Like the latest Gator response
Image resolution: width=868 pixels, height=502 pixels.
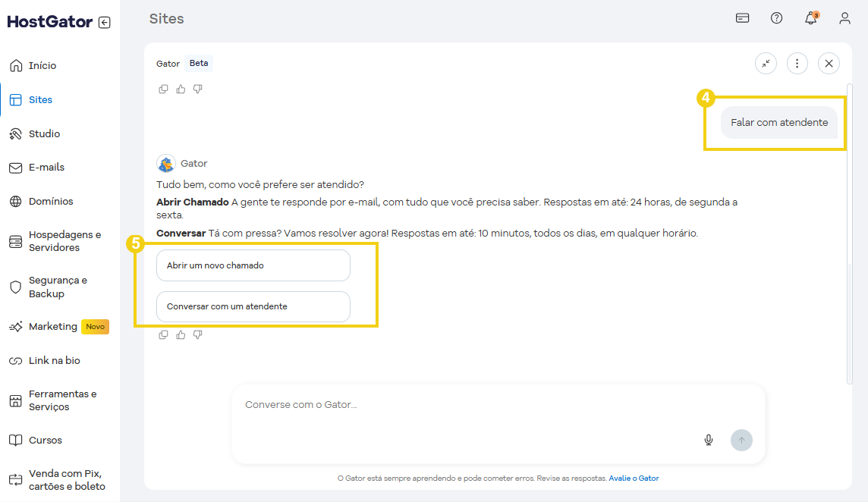point(181,334)
